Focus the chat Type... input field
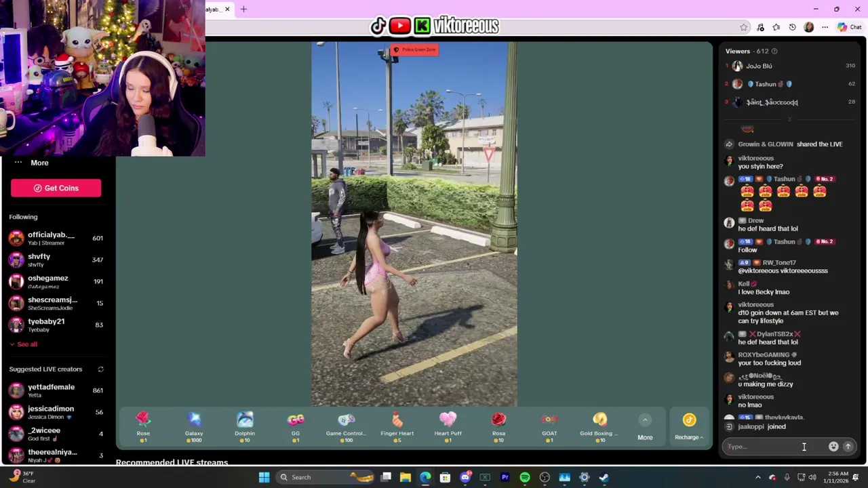Image resolution: width=868 pixels, height=488 pixels. (773, 447)
